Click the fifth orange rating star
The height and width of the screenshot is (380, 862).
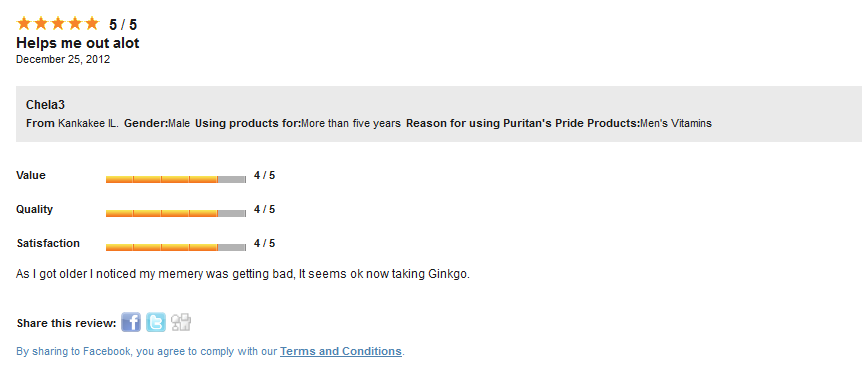(x=91, y=24)
